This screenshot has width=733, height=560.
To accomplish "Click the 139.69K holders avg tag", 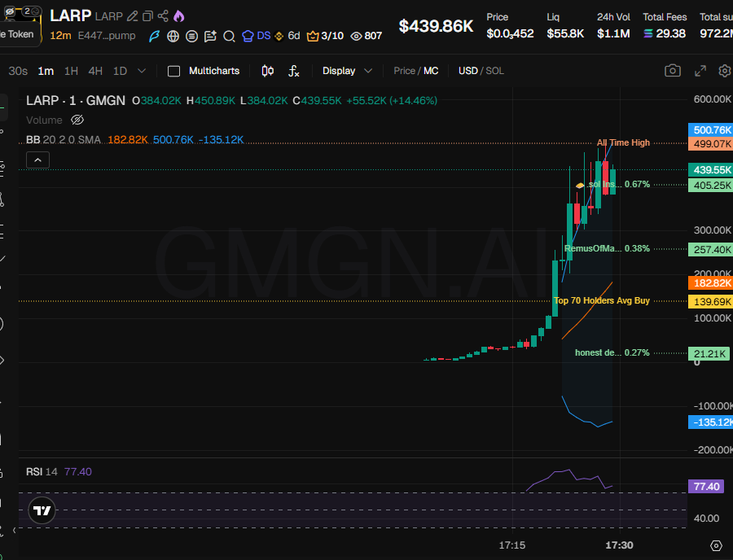I will pos(711,302).
